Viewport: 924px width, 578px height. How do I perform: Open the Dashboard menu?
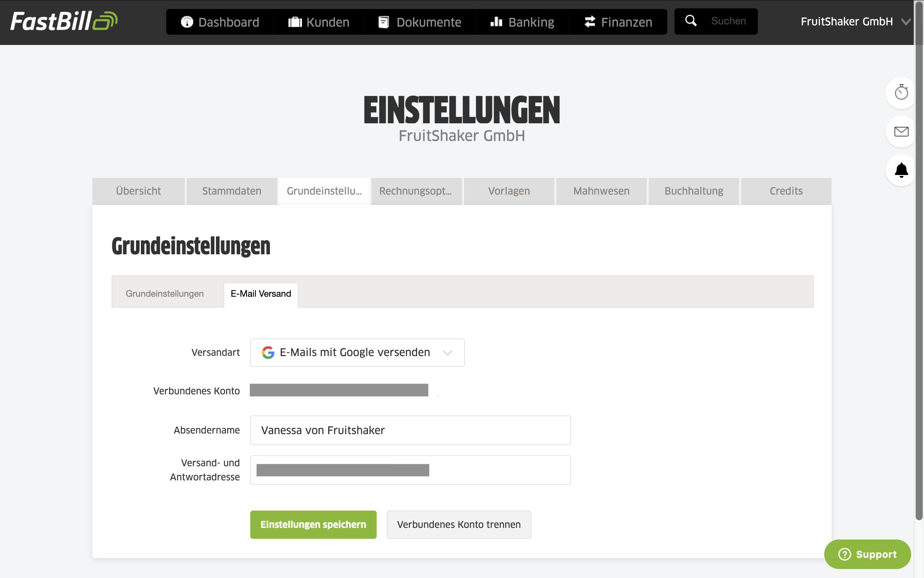click(220, 22)
